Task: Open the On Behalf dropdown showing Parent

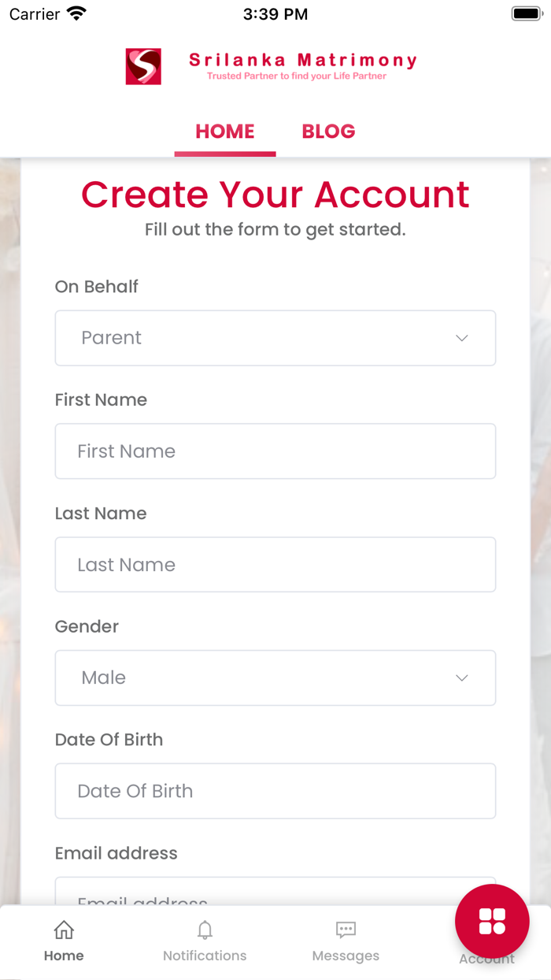Action: point(275,338)
